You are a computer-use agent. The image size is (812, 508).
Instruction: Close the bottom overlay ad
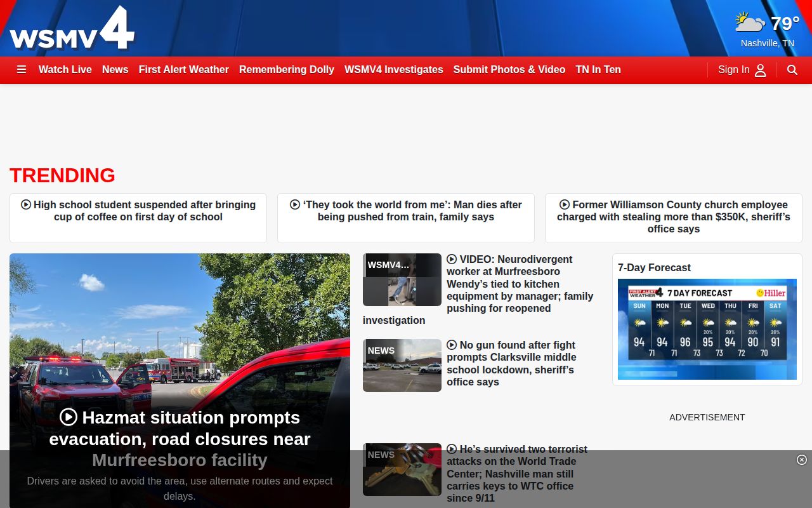click(x=802, y=460)
